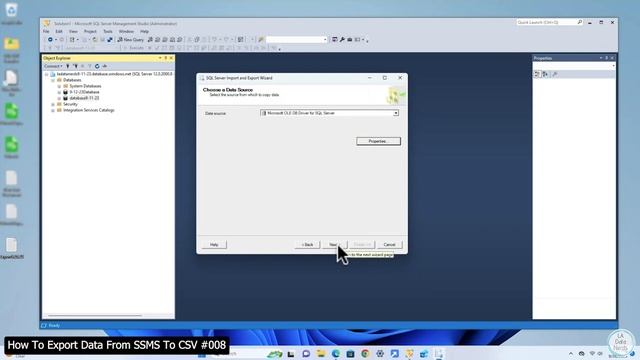Click New Query in the SSMS toolbar

pos(130,40)
